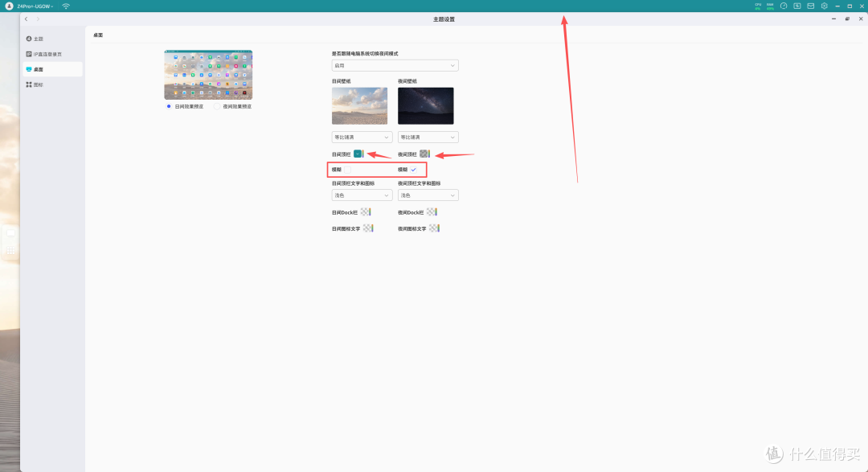Image resolution: width=868 pixels, height=472 pixels.
Task: Open the 夜间图标文字 color swatch
Action: 434,228
